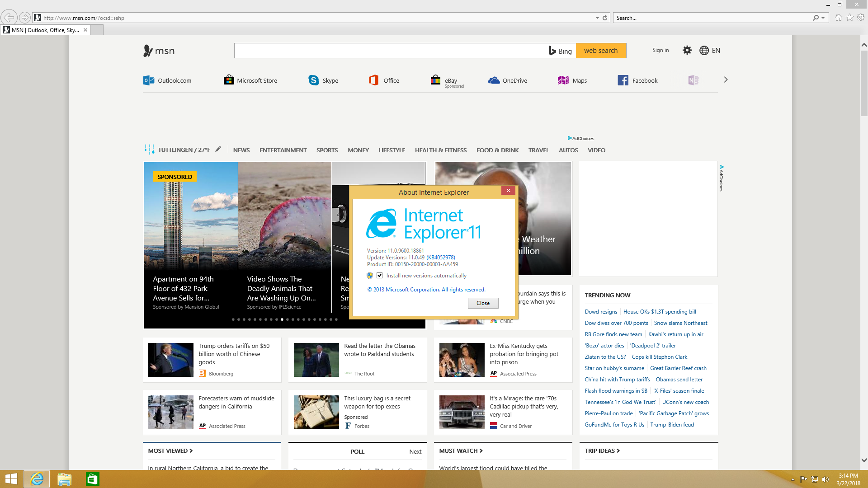Open the OneNote shortcut icon
The height and width of the screenshot is (488, 868).
[x=693, y=80]
